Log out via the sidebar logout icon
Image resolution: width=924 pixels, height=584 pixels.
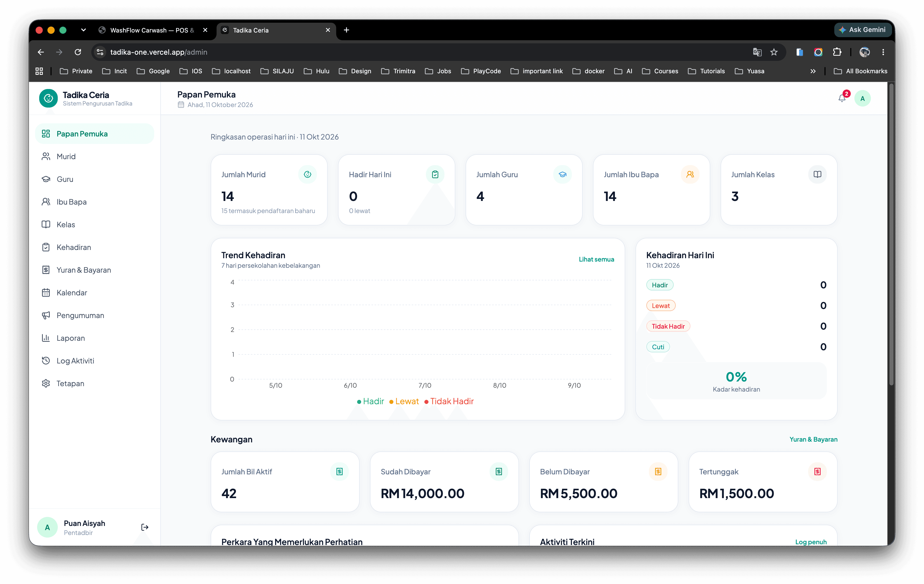point(145,527)
